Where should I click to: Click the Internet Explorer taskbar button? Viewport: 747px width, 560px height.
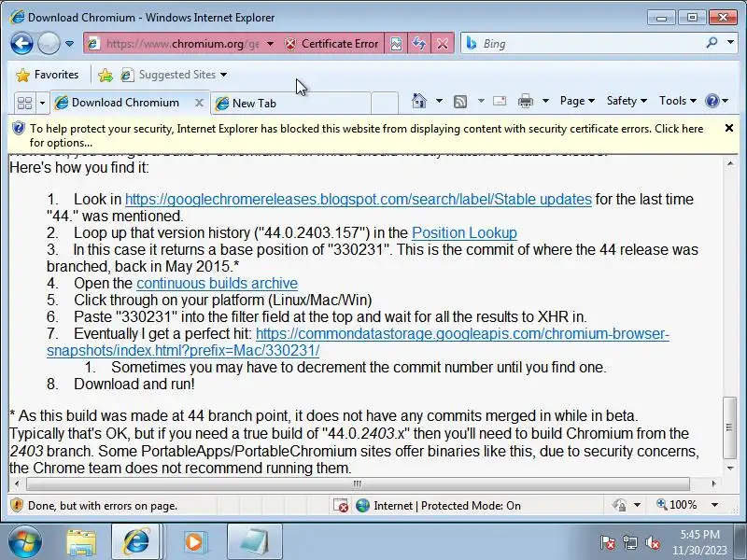(136, 542)
